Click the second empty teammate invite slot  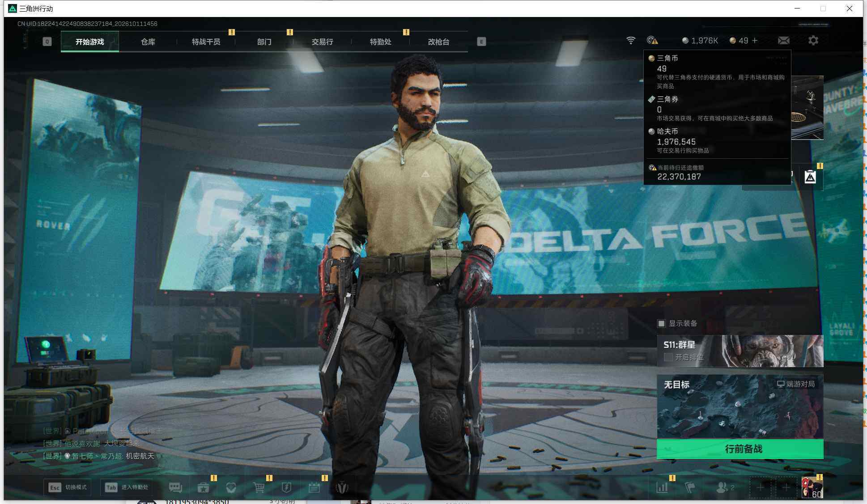coord(786,487)
